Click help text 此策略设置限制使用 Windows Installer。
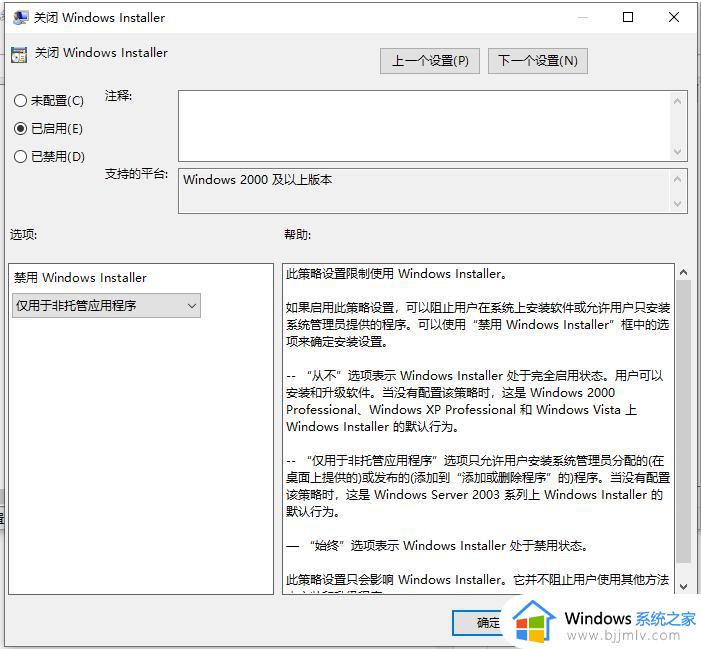 click(x=397, y=274)
